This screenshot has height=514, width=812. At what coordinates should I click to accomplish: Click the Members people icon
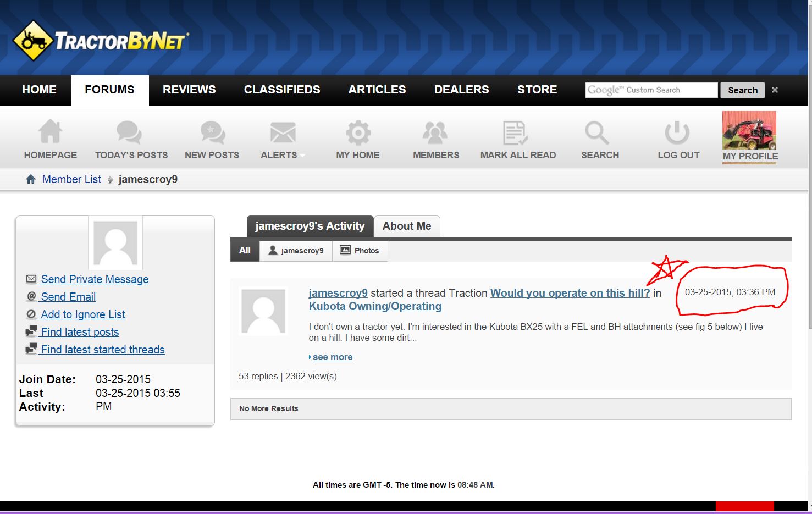(x=435, y=132)
